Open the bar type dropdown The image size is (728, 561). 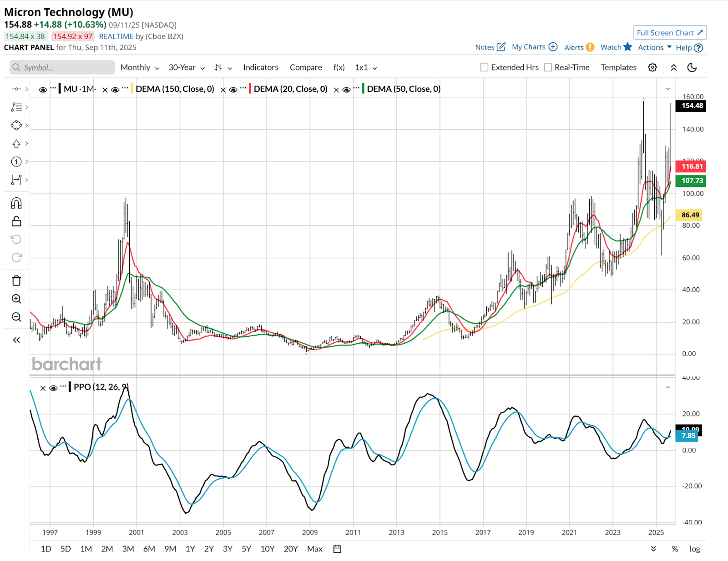223,67
